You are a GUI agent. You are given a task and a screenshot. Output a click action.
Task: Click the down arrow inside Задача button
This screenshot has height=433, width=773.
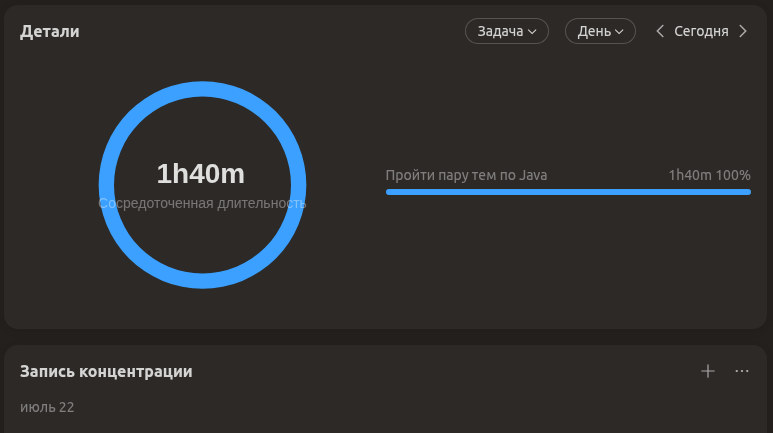532,32
